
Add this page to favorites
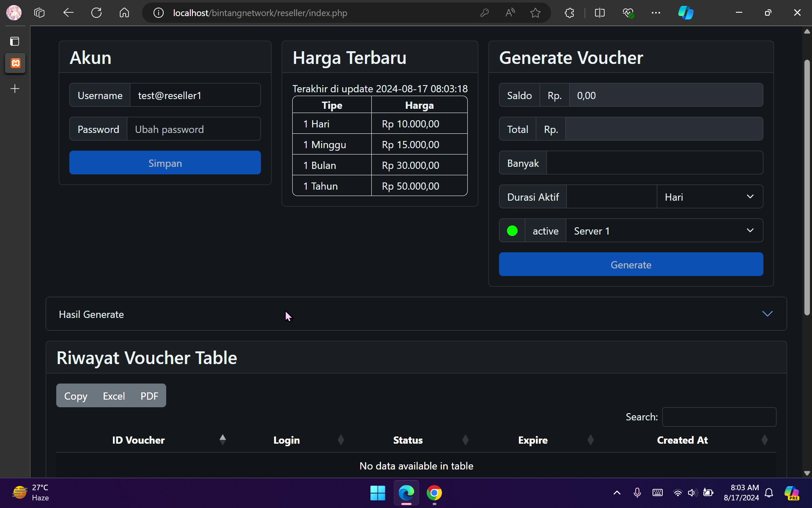point(535,13)
